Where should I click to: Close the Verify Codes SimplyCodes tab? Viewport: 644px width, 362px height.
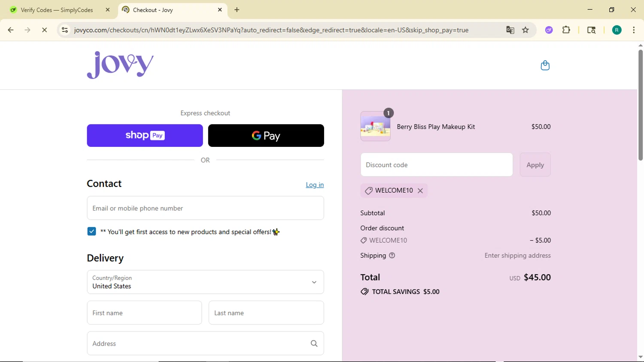coord(108,10)
